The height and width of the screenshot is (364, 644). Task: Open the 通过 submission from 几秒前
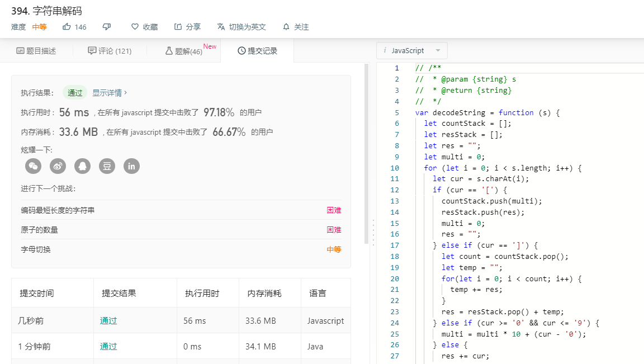point(108,321)
